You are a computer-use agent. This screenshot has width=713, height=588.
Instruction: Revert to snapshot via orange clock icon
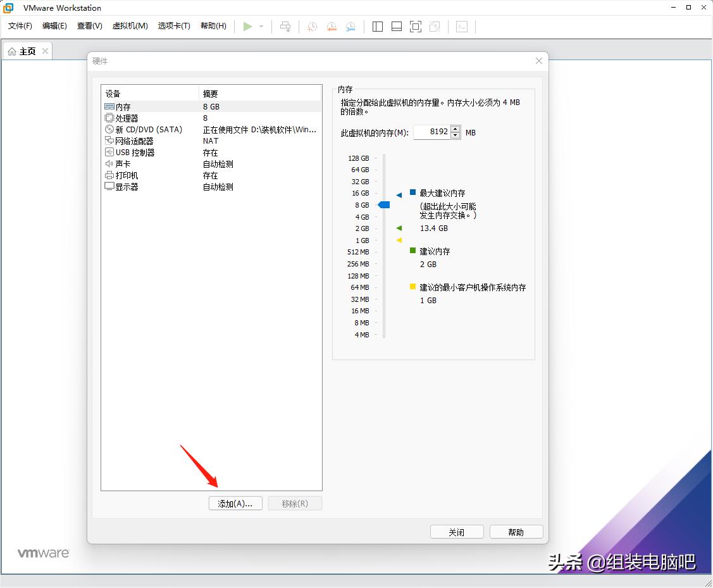tap(331, 27)
